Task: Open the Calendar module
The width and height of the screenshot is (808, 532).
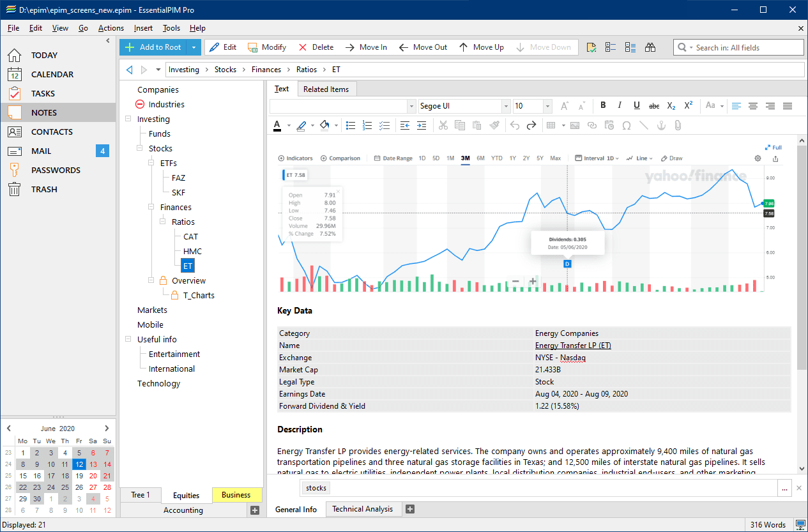Action: tap(52, 74)
